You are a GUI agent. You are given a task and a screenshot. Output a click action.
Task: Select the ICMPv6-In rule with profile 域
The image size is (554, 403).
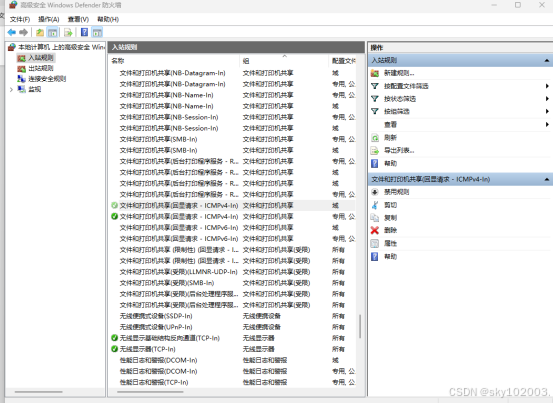232,227
